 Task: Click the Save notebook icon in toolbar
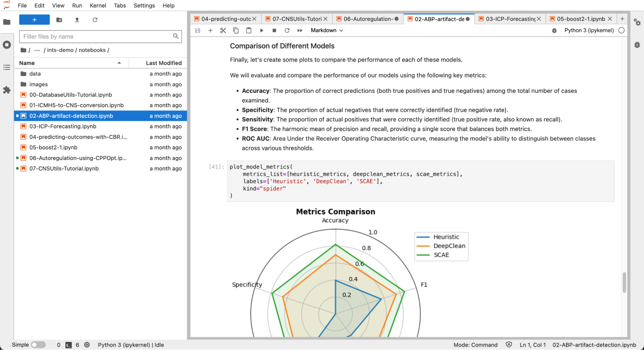[x=197, y=30]
